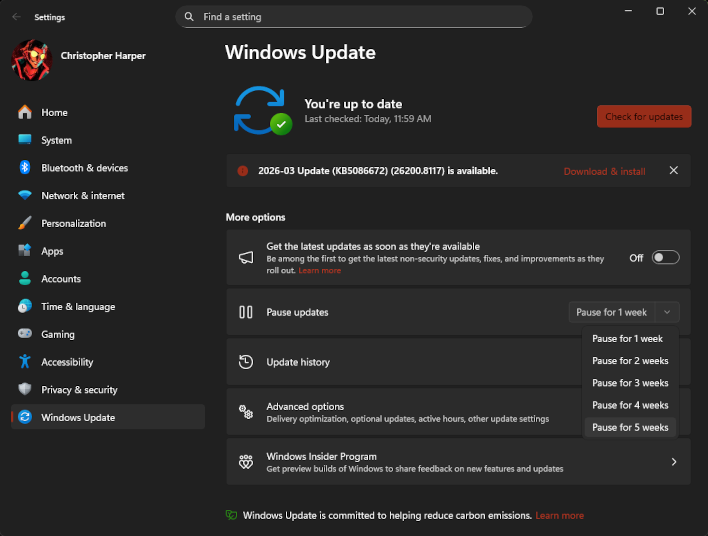Click the back arrow in title bar
This screenshot has height=536, width=708.
point(17,17)
